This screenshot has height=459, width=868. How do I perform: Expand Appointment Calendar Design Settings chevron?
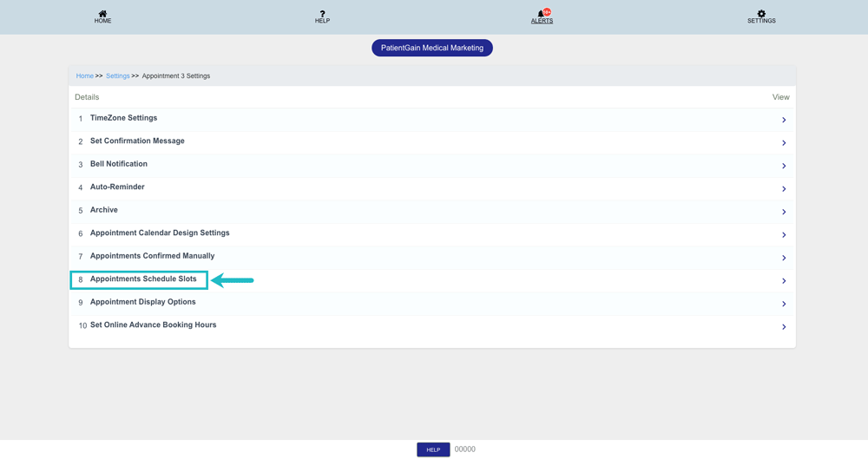coord(784,235)
